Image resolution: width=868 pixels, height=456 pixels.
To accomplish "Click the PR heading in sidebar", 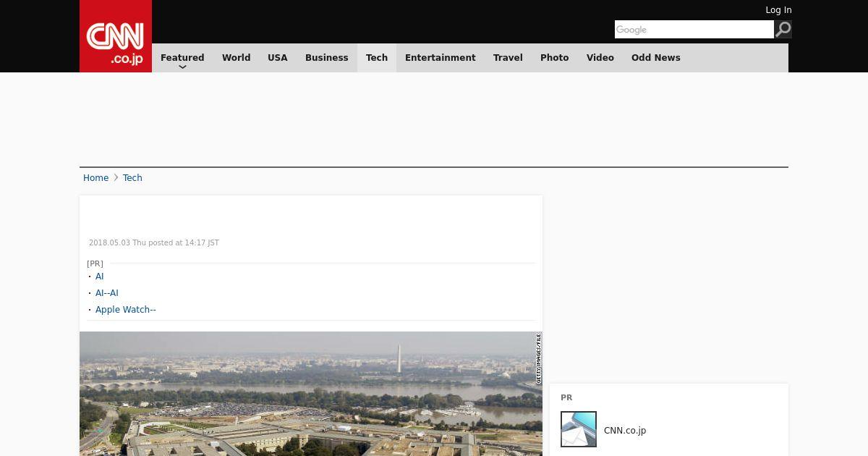I will click(566, 397).
